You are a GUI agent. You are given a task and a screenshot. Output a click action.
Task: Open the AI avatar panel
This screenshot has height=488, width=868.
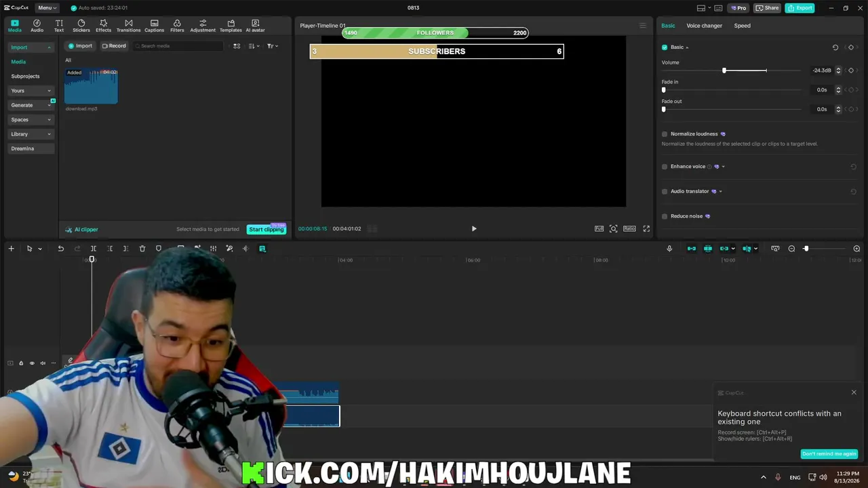(255, 26)
